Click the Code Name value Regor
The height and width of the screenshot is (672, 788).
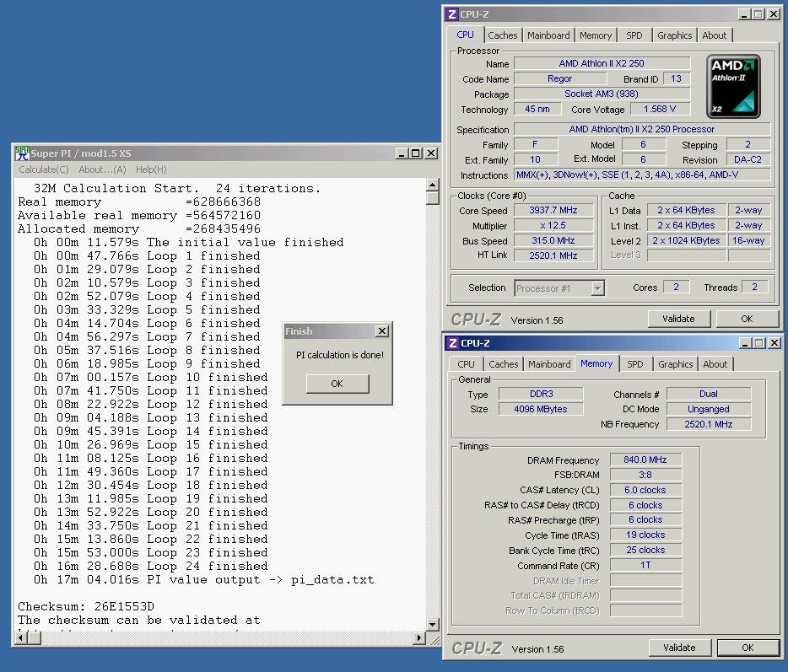560,78
